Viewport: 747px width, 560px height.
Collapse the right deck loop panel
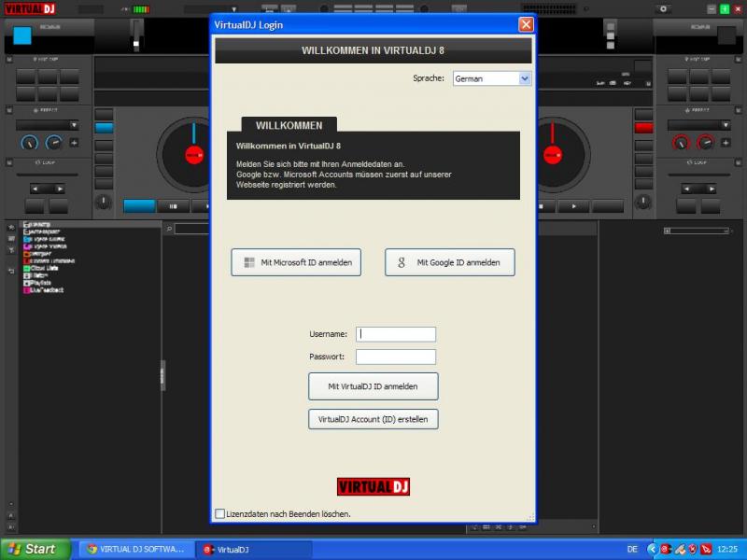(738, 162)
